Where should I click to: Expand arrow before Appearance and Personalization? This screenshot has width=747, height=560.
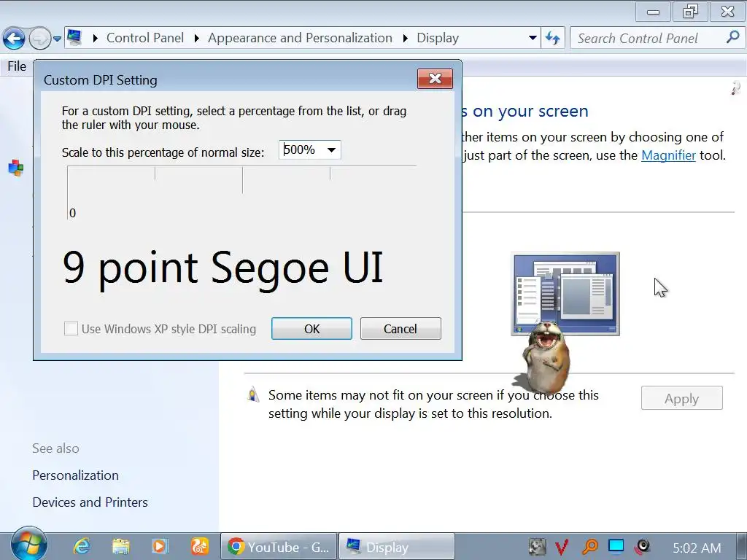196,38
